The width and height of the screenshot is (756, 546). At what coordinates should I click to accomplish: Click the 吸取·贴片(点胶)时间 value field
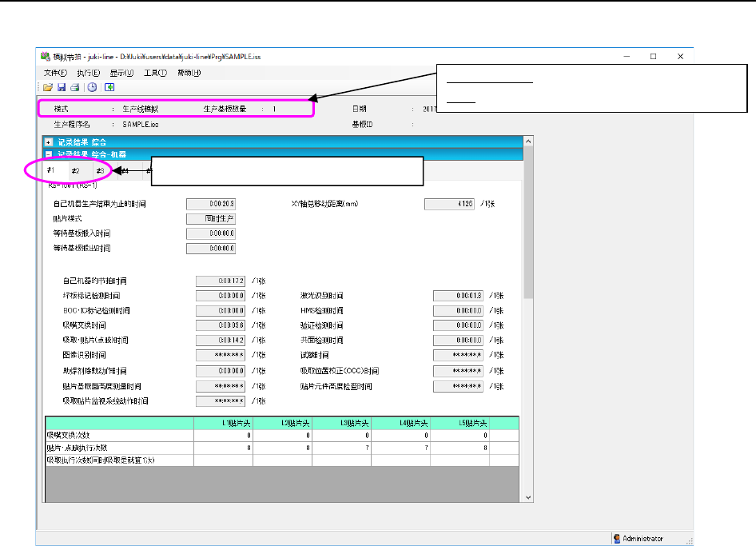(221, 341)
